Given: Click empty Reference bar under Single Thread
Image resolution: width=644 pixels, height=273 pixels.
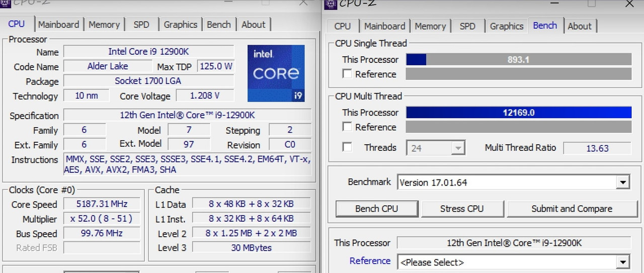Looking at the screenshot, I should point(518,74).
